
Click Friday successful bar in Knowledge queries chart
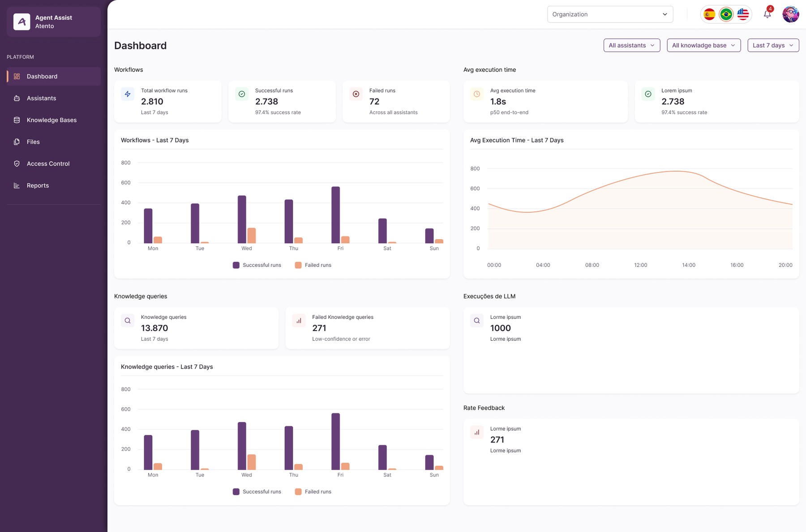pyautogui.click(x=335, y=442)
